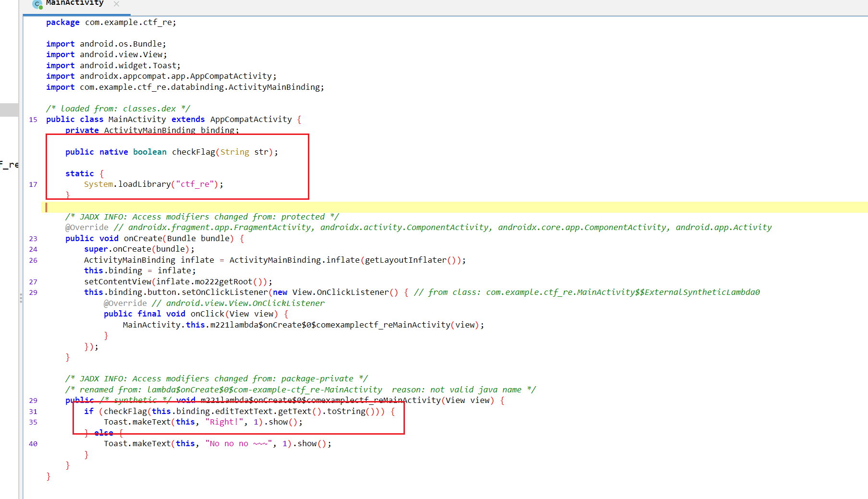Click the setOnClickListener method call
This screenshot has height=499, width=868.
pyautogui.click(x=224, y=292)
